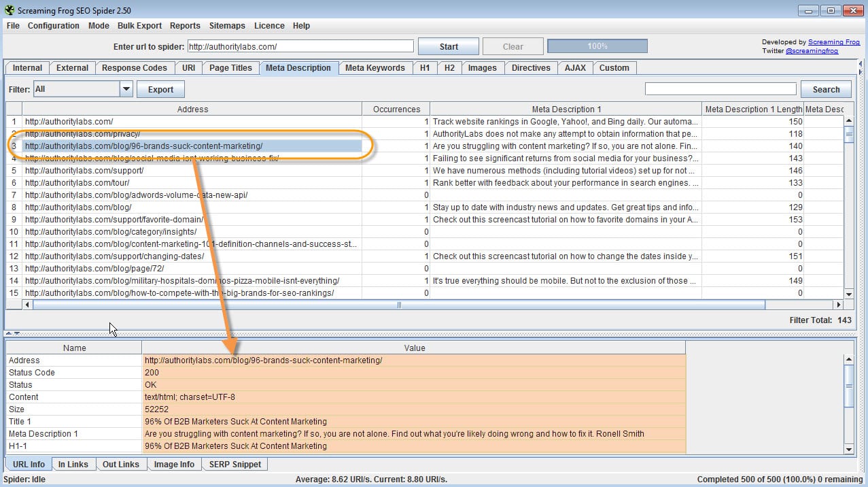Click the Screaming Frog icon in the title bar
Image resolution: width=868 pixels, height=487 pixels.
(10, 10)
